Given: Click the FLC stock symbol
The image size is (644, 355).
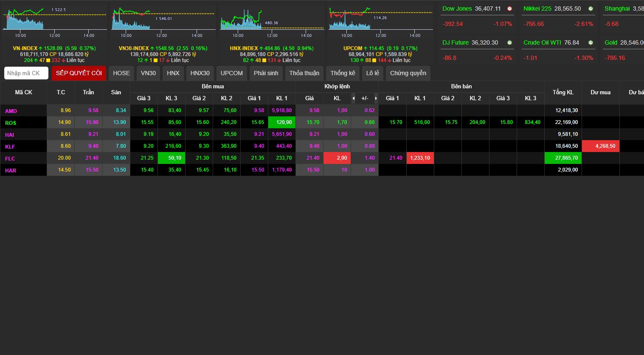Looking at the screenshot, I should pos(10,158).
